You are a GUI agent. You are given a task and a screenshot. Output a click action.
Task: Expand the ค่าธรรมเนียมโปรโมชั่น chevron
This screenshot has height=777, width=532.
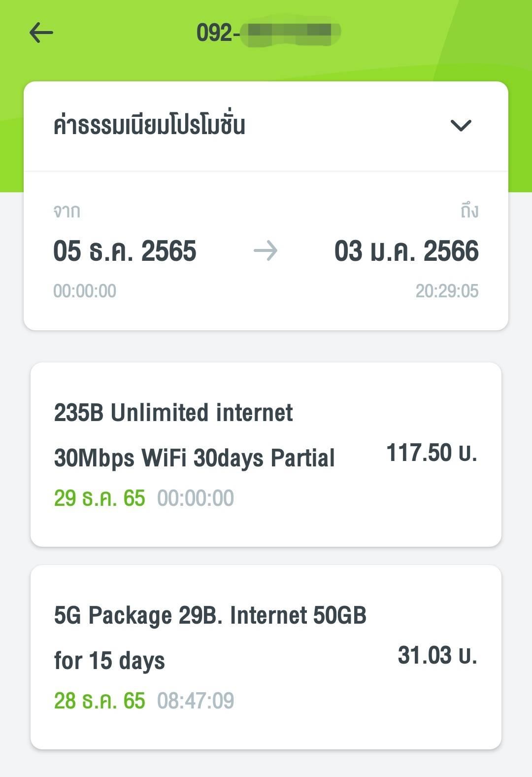click(461, 125)
